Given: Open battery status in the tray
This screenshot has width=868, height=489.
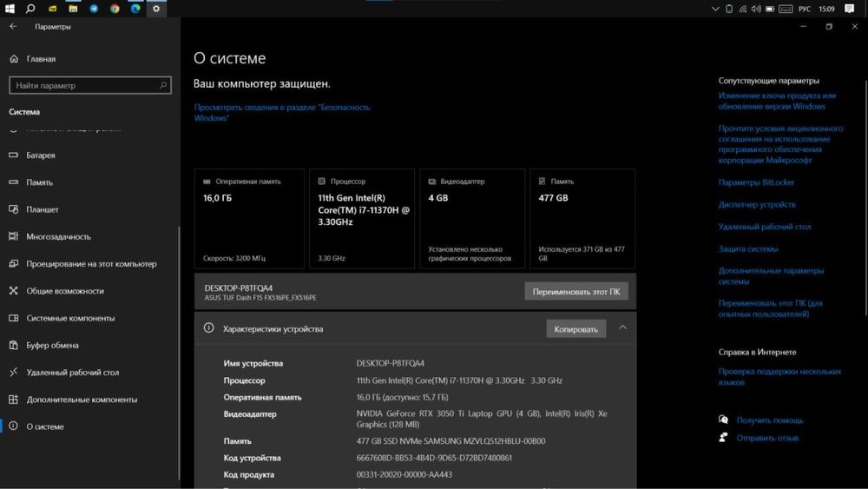Looking at the screenshot, I should [770, 9].
